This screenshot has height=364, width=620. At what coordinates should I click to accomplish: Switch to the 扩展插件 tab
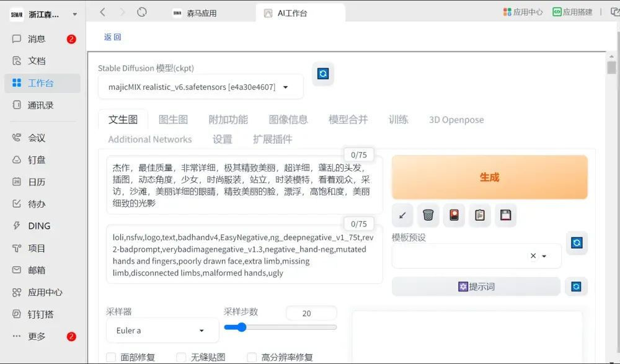click(x=273, y=140)
